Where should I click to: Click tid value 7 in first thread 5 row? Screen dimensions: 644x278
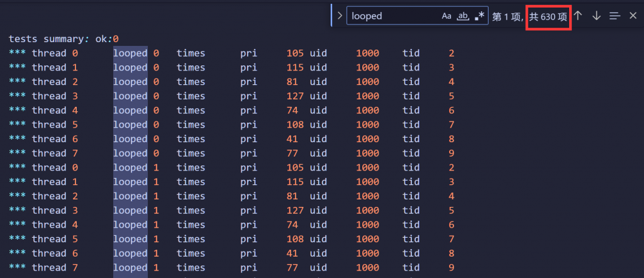point(452,125)
